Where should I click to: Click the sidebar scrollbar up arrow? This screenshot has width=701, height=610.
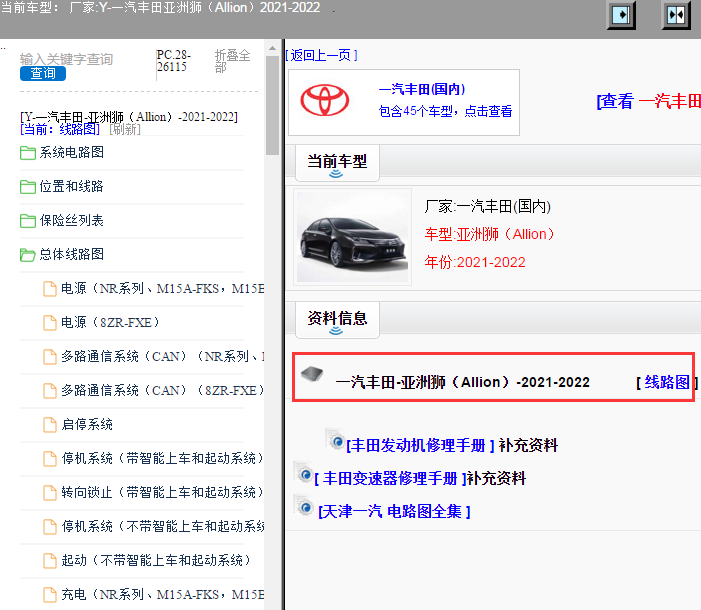point(272,48)
